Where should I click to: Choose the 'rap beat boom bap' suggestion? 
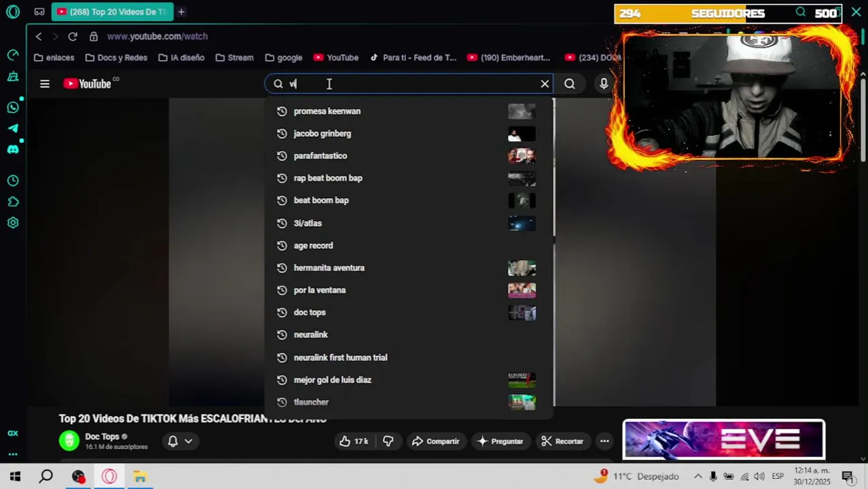pos(409,178)
